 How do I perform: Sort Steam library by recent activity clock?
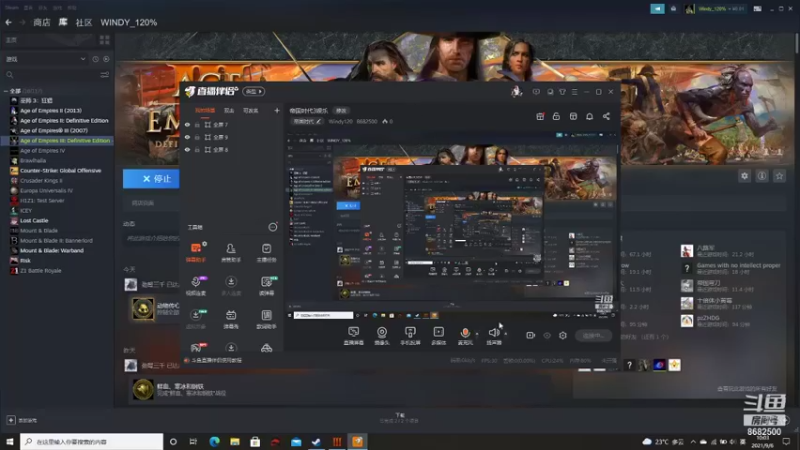point(95,59)
